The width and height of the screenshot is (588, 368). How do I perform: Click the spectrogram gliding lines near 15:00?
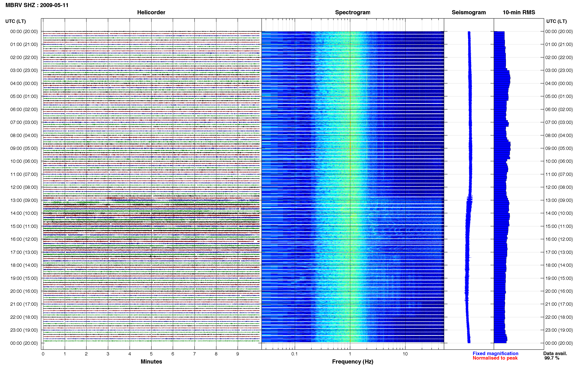tap(406, 230)
